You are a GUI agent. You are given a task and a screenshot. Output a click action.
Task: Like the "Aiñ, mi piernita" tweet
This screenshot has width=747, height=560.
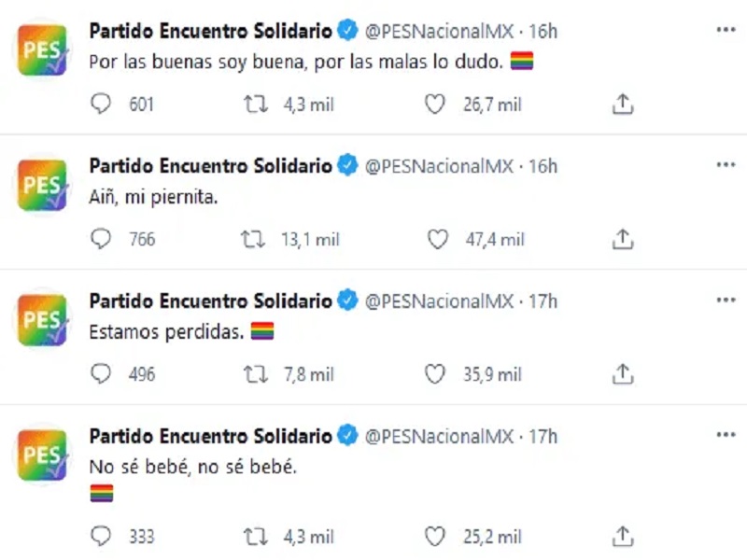tap(437, 240)
